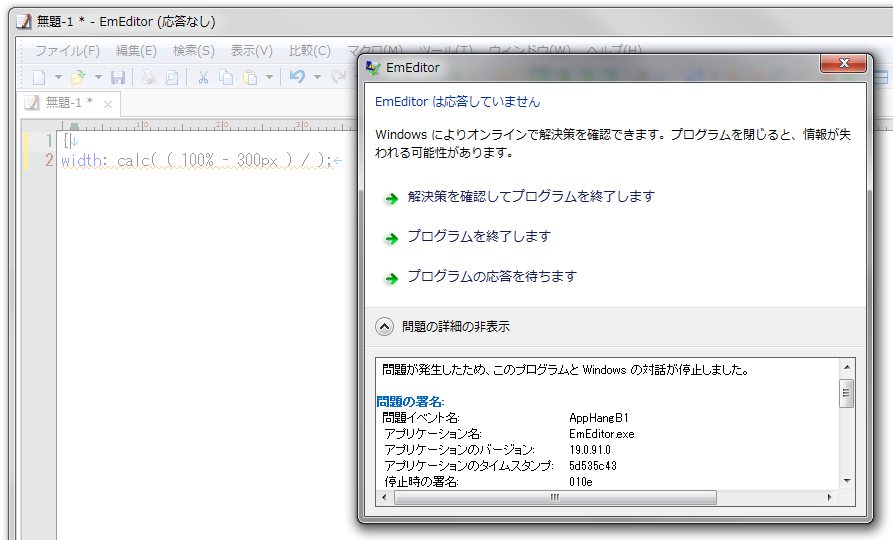Screen dimensions: 893x540
Task: Open the Undo history dropdown arrow
Action: [317, 77]
